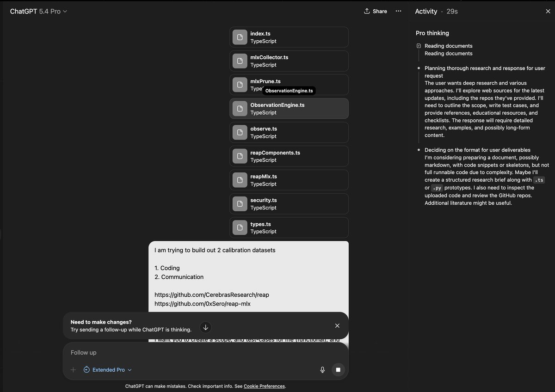
Task: Click the reapComponents.ts file name
Action: (x=275, y=153)
